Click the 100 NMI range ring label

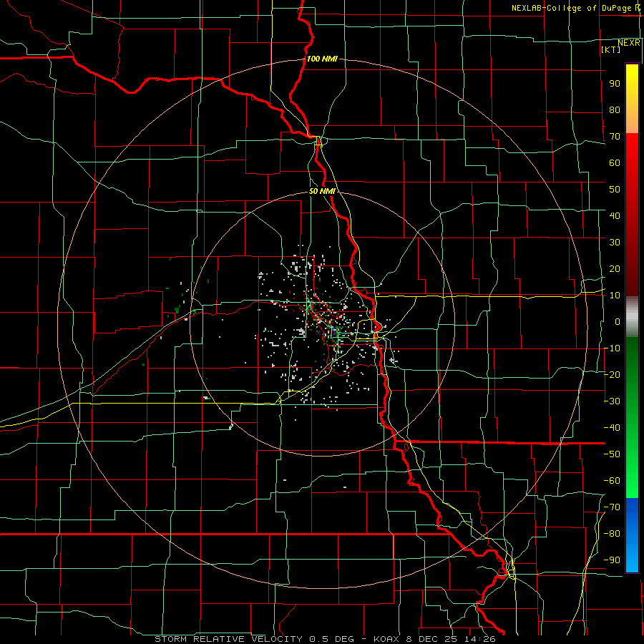[x=322, y=59]
